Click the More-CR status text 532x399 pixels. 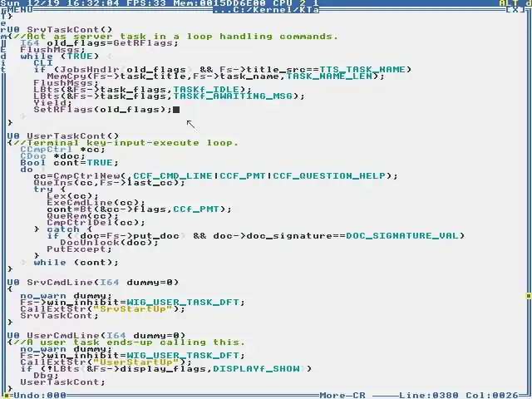click(342, 396)
